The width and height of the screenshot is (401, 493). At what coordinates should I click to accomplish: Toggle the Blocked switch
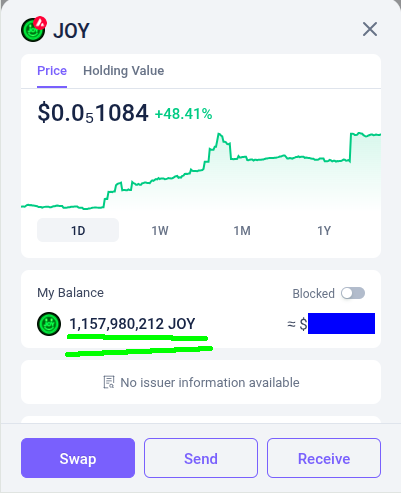coord(353,293)
